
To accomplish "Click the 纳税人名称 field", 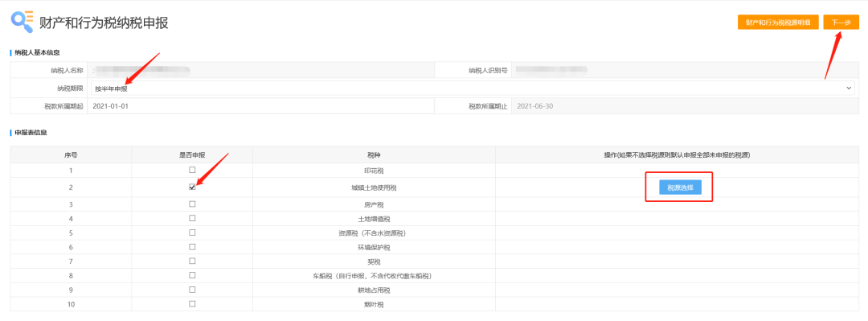I will pos(260,71).
